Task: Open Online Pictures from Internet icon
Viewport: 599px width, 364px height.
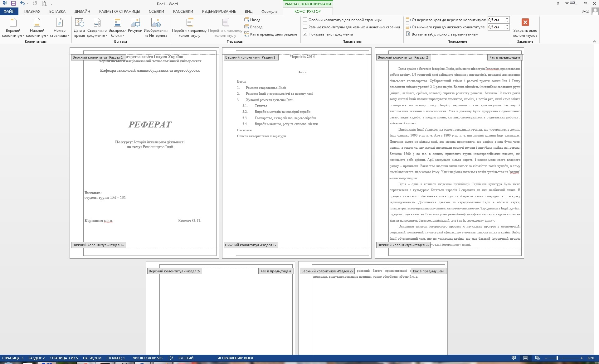Action: coord(156,23)
